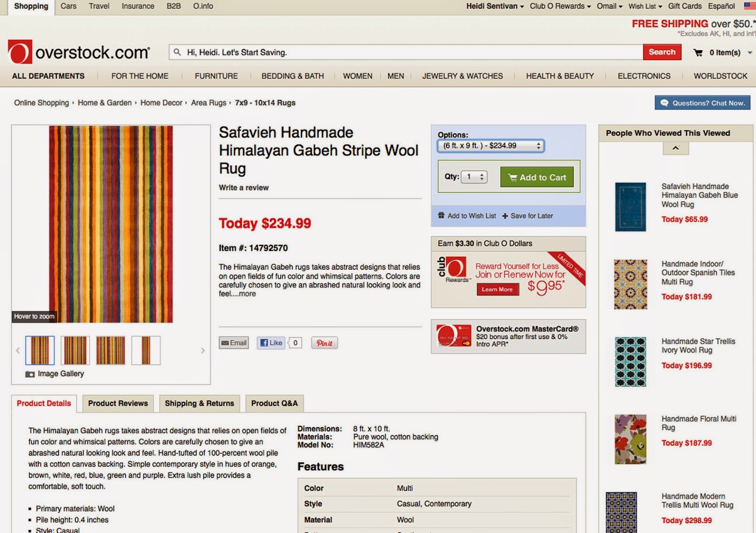Go to Home & Garden breadcrumb

[105, 103]
